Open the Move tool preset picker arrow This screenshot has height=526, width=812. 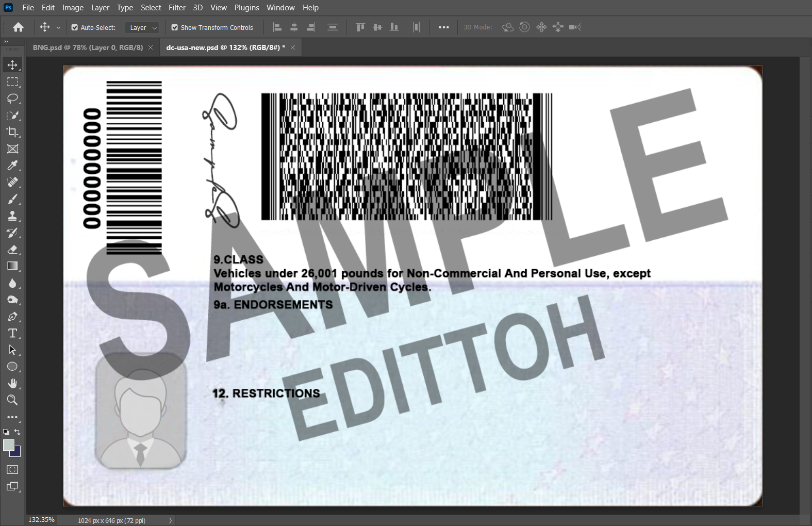pyautogui.click(x=58, y=27)
